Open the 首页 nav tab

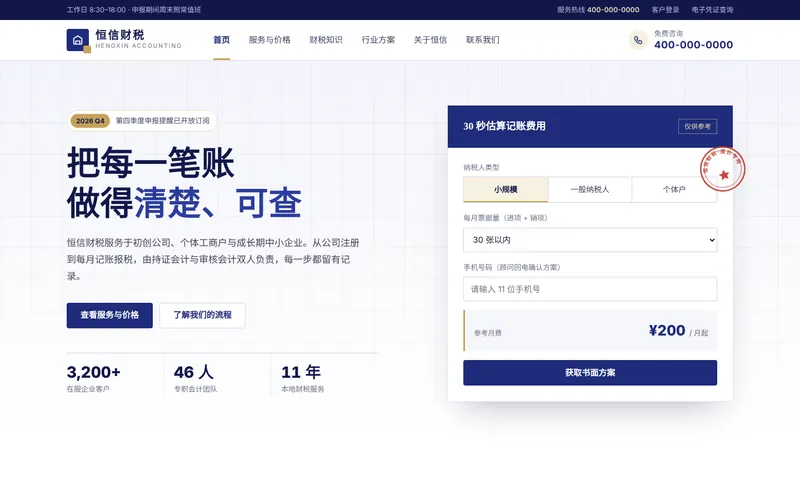point(221,40)
